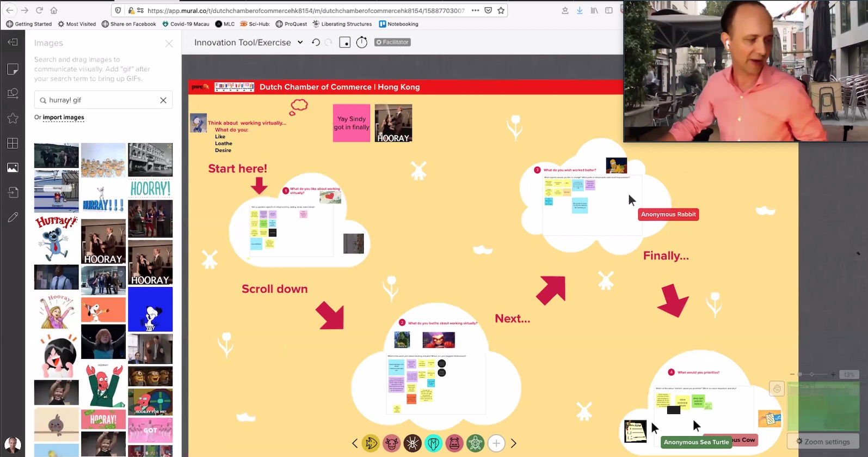Toggle the Facilitator badge
The image size is (868, 457).
(x=392, y=42)
